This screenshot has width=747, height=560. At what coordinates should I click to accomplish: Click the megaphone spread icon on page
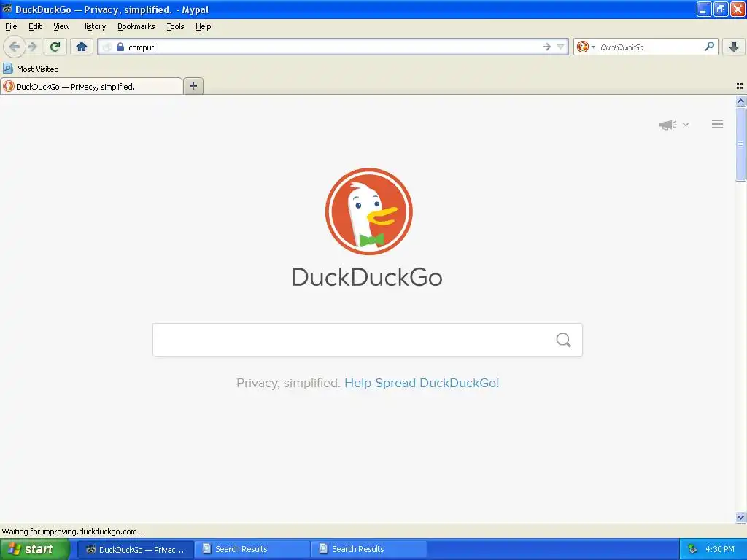tap(668, 125)
